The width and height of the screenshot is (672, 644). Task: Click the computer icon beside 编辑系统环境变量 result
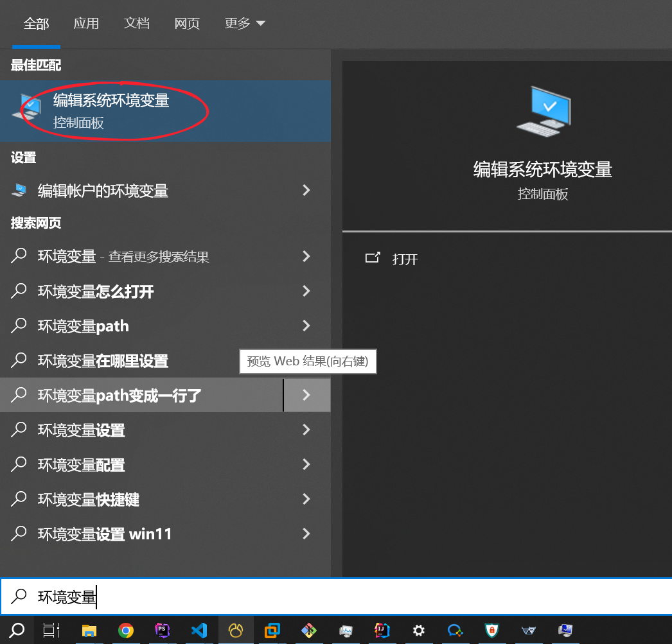27,107
